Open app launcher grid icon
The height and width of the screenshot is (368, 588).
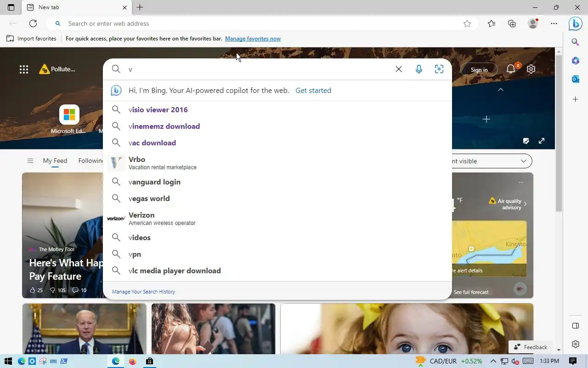coord(24,69)
